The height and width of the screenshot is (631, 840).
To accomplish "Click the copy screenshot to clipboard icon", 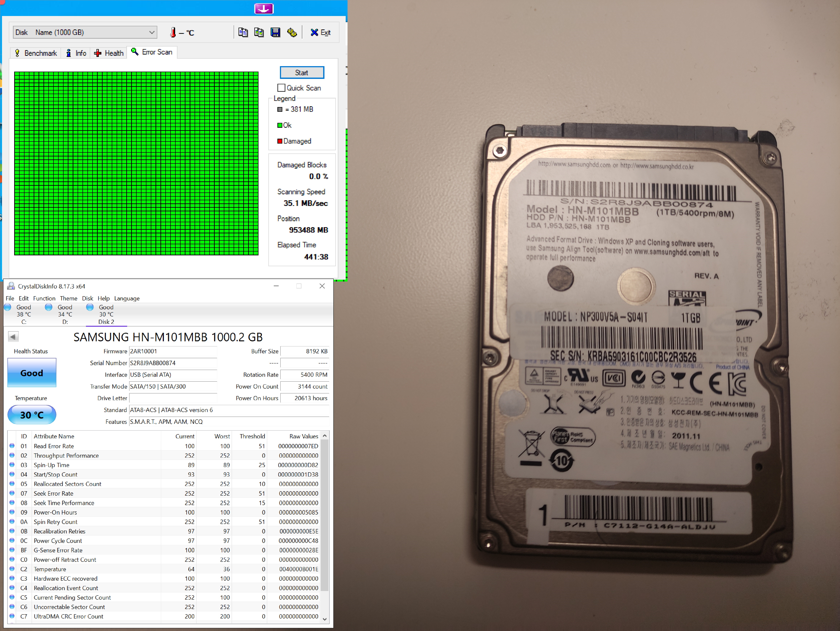I will (259, 32).
